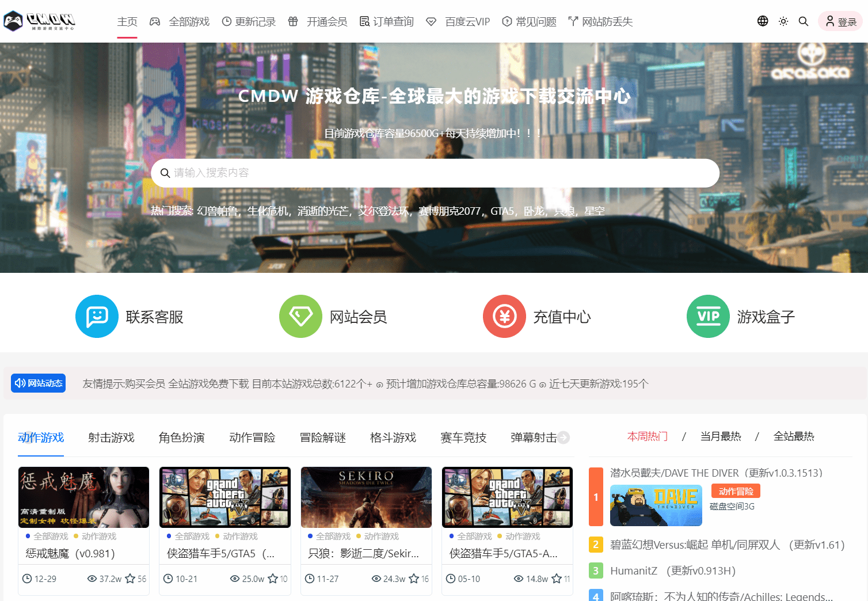Screen dimensions: 868x601
Task: Open 碧蓝幻想Versus:崛起 ranking entry
Action: click(x=727, y=545)
